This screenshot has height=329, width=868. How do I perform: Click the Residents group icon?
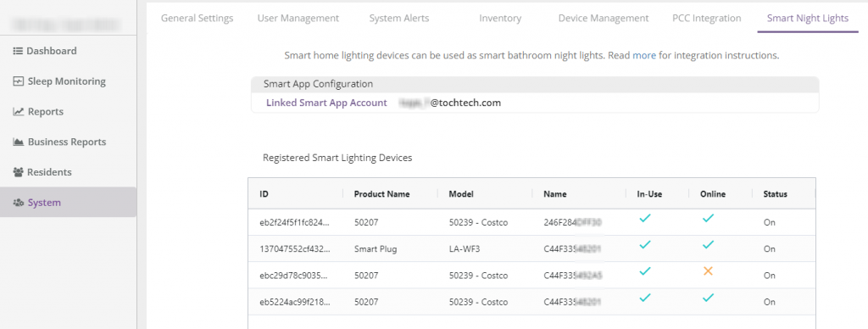point(19,172)
